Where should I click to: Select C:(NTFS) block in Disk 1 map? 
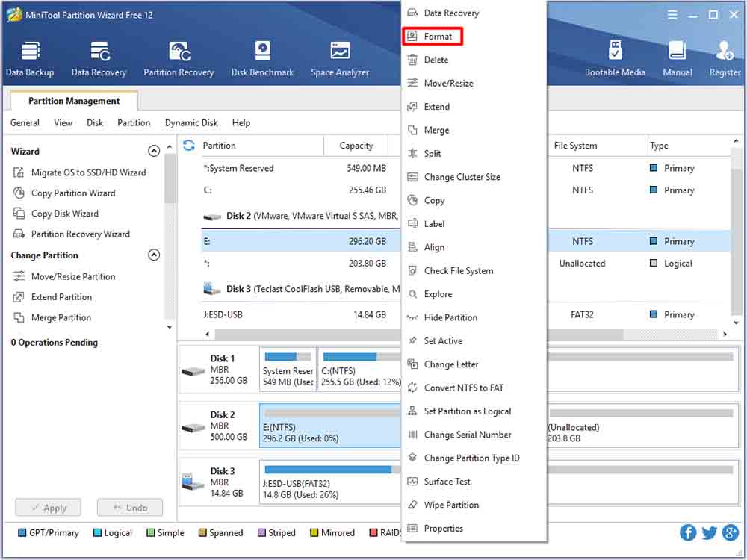tap(360, 370)
